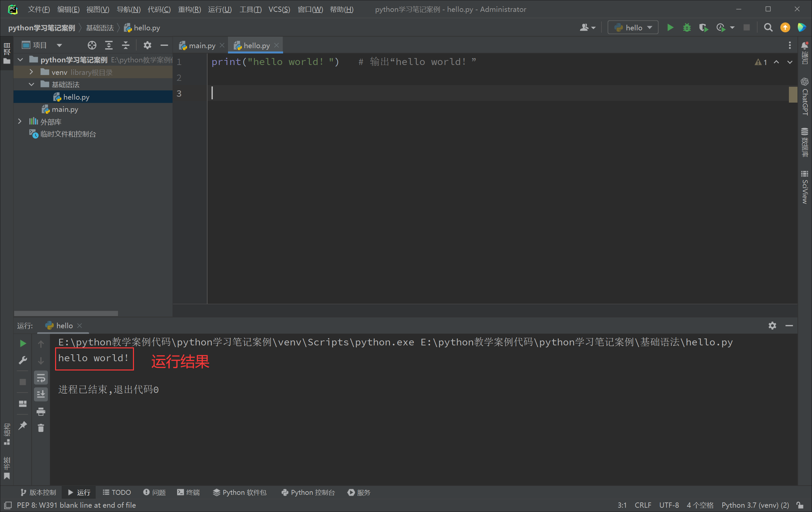
Task: Switch to the main.py editor tab
Action: 202,46
